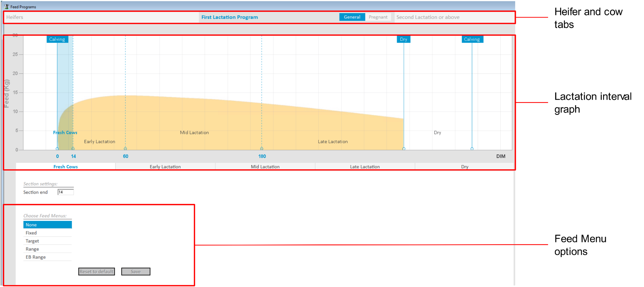644x287 pixels.
Task: Open Second Lactation or above tab
Action: click(x=428, y=17)
